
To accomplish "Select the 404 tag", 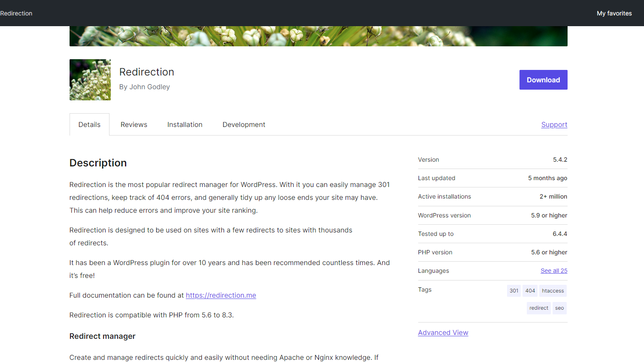I will 530,291.
